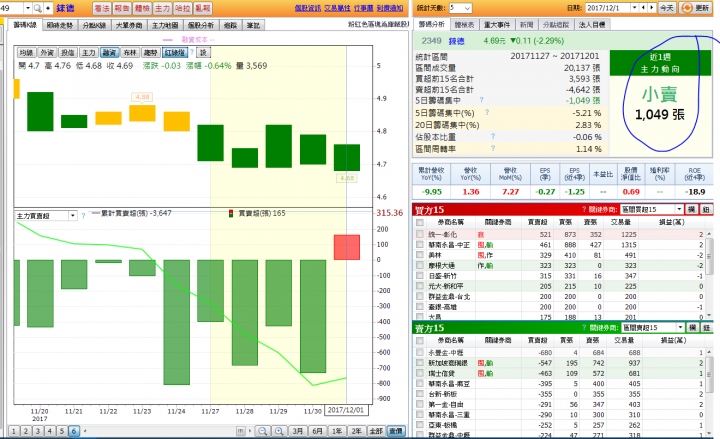Toggle the 趨勢 chart overlay
The image size is (720, 439).
(x=150, y=53)
